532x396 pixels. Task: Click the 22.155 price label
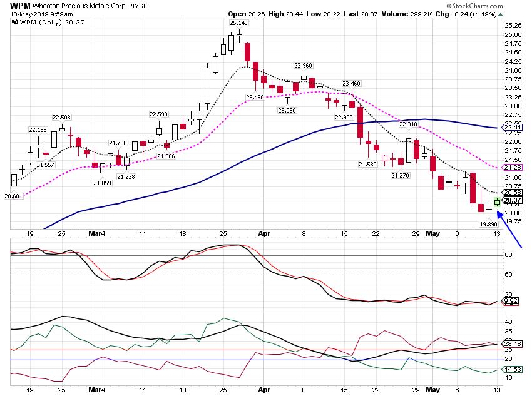(38, 130)
